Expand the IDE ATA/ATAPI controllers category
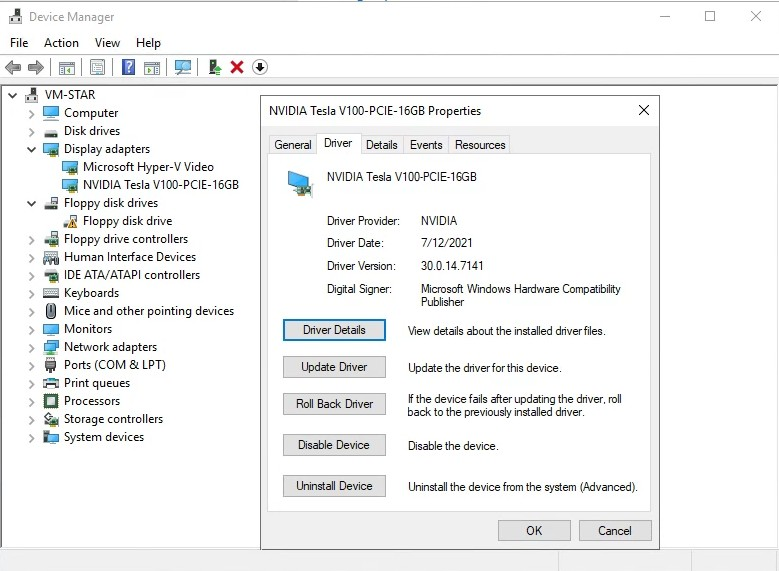This screenshot has width=779, height=571. coord(31,276)
